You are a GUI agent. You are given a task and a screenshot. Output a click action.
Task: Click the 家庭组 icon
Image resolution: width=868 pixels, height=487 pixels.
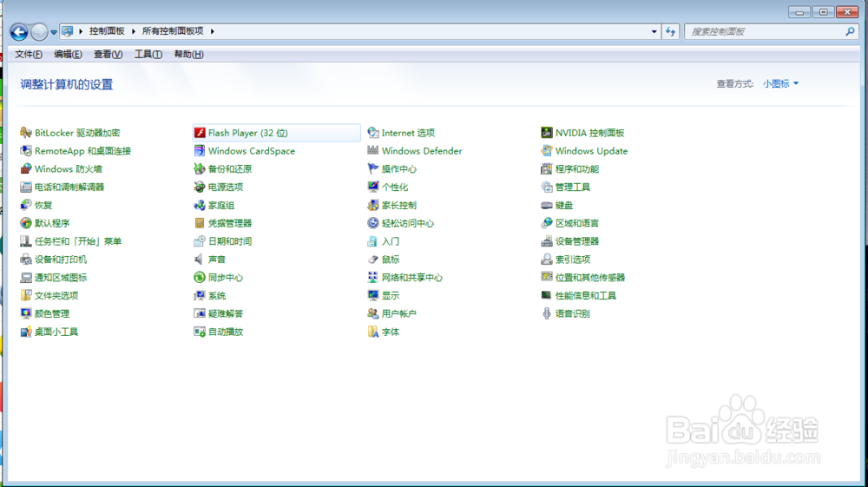200,206
